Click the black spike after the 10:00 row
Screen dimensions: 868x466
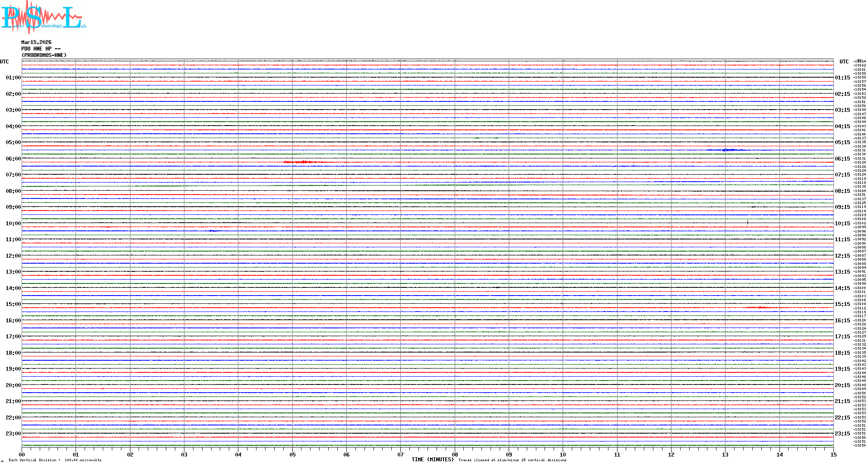748,222
